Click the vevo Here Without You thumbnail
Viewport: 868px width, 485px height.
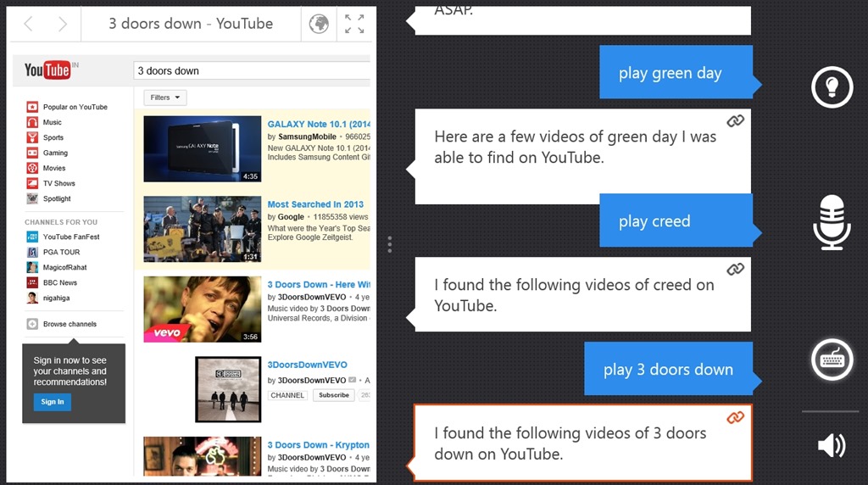pyautogui.click(x=202, y=309)
